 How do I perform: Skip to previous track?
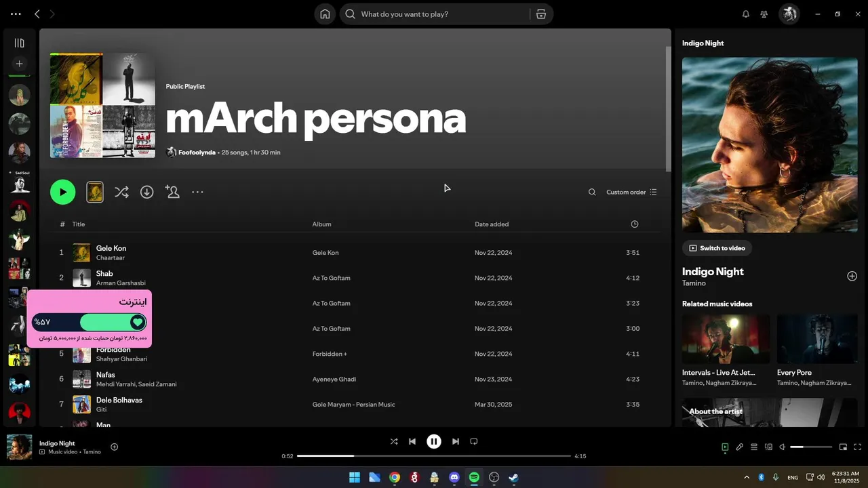click(412, 441)
